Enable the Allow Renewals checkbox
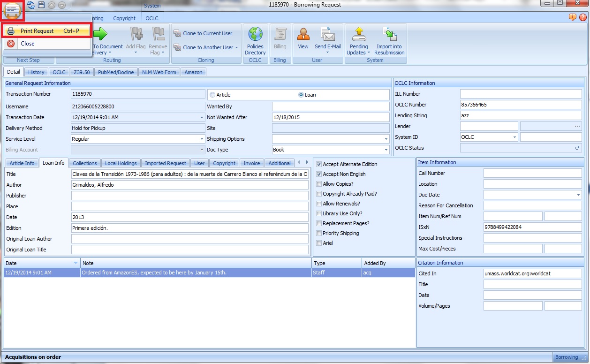This screenshot has width=590, height=364. (x=319, y=204)
